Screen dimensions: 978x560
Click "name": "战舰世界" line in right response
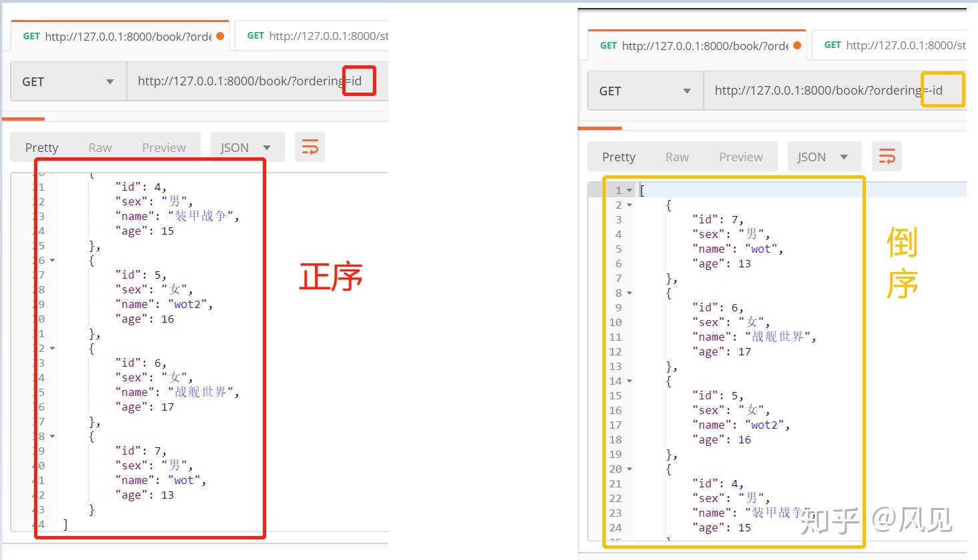click(x=755, y=337)
